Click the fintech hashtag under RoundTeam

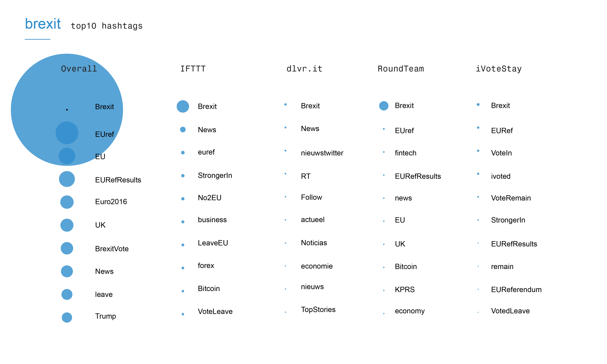click(x=406, y=153)
